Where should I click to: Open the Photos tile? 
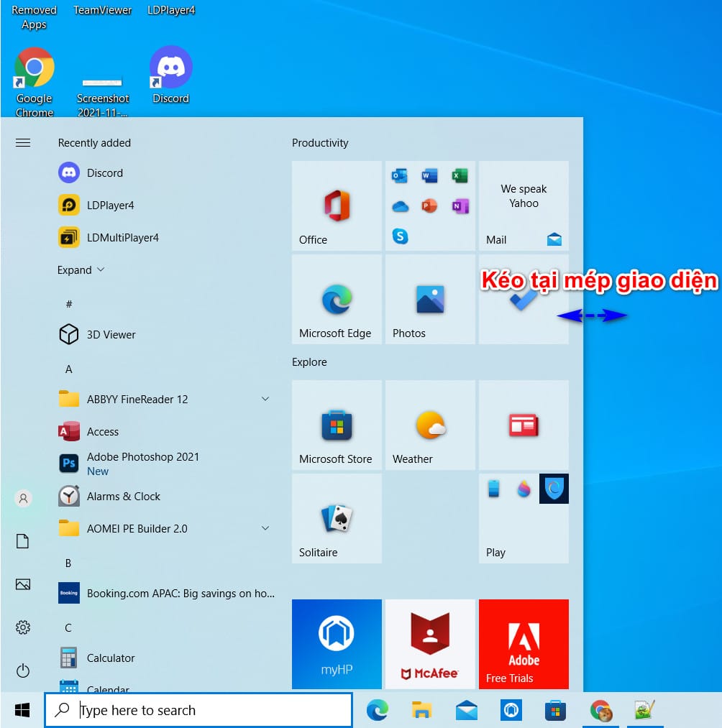point(430,299)
